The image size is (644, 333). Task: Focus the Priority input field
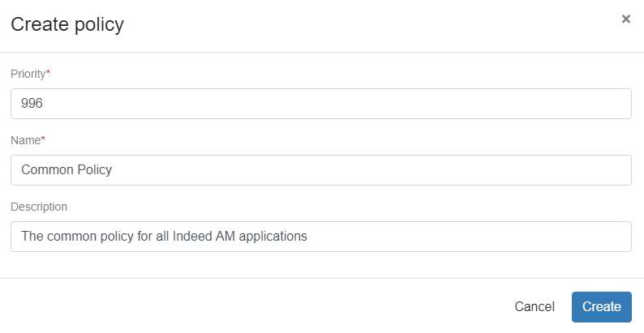pyautogui.click(x=321, y=104)
